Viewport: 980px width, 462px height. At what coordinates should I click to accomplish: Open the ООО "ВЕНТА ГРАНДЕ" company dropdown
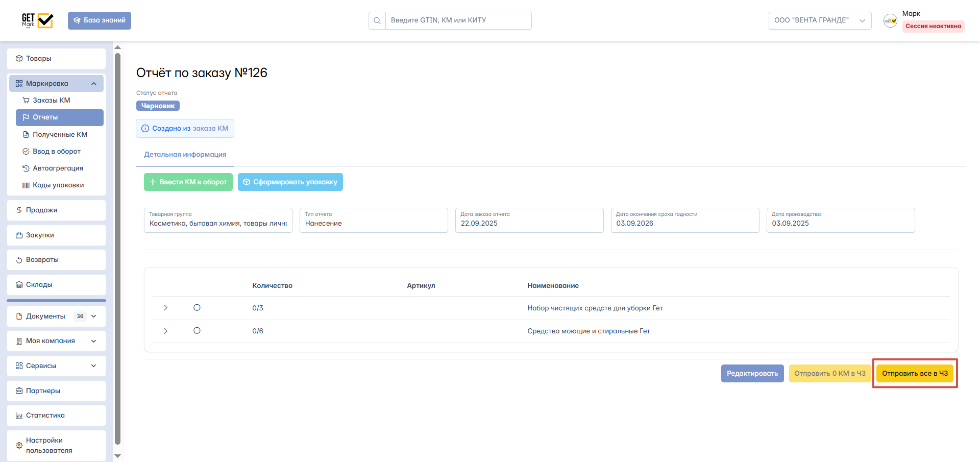point(820,20)
